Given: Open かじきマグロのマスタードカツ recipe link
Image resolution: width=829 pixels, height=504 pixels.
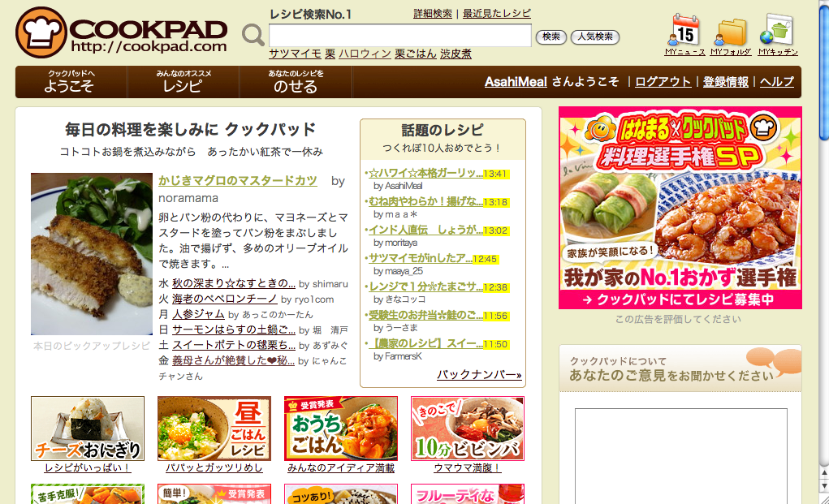Looking at the screenshot, I should (237, 181).
